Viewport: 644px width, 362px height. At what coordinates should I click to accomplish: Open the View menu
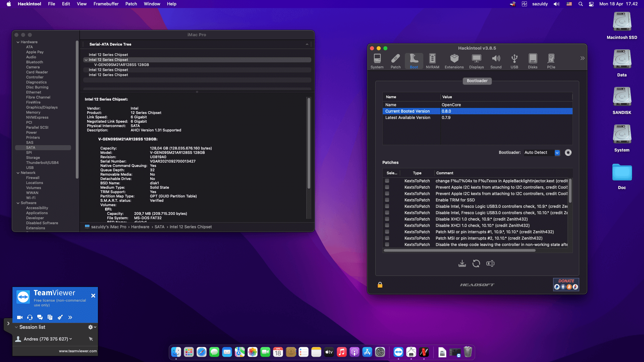(x=82, y=4)
